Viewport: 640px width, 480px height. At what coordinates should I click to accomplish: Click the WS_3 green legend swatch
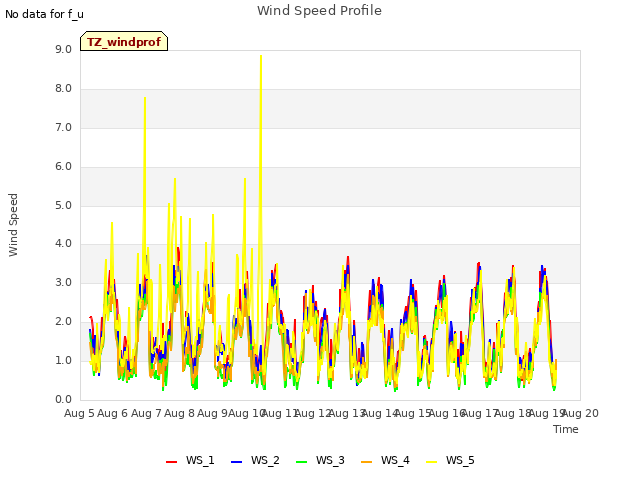click(301, 461)
